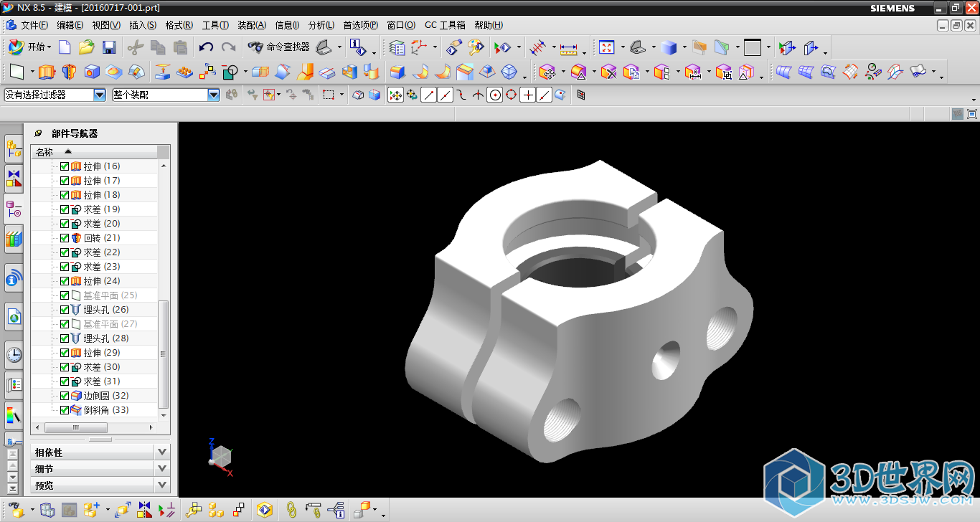This screenshot has width=980, height=522.
Task: Open dropdown arrow next to rendering style cube
Action: 684,48
